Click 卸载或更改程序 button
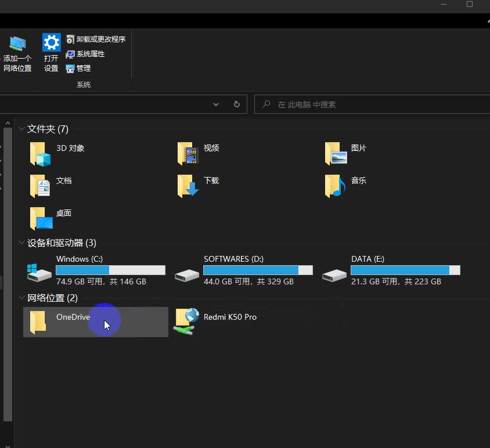The image size is (490, 448). click(x=96, y=39)
